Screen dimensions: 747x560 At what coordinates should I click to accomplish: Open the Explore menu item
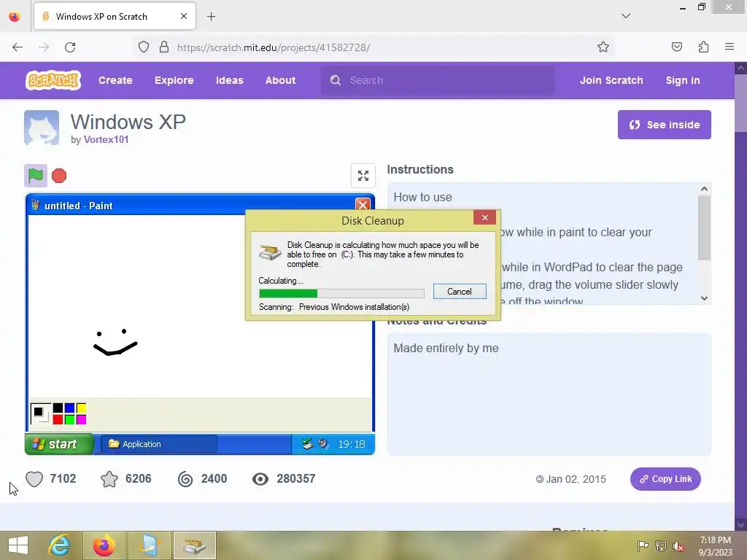pos(174,80)
